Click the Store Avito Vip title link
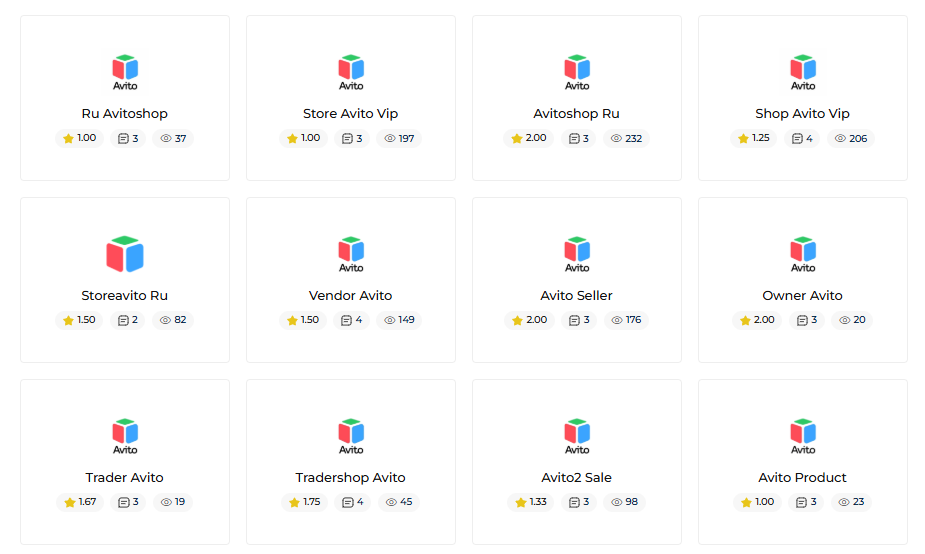This screenshot has width=925, height=554. click(x=350, y=113)
